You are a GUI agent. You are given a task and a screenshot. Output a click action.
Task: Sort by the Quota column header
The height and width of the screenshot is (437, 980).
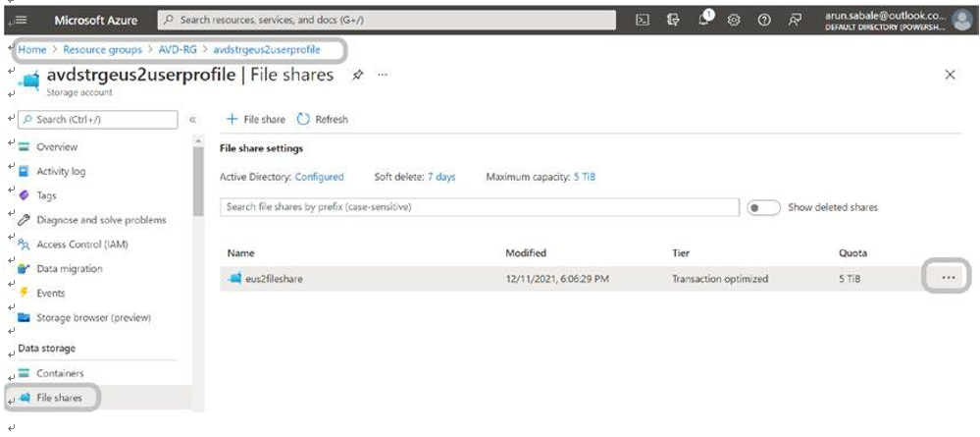(x=852, y=253)
